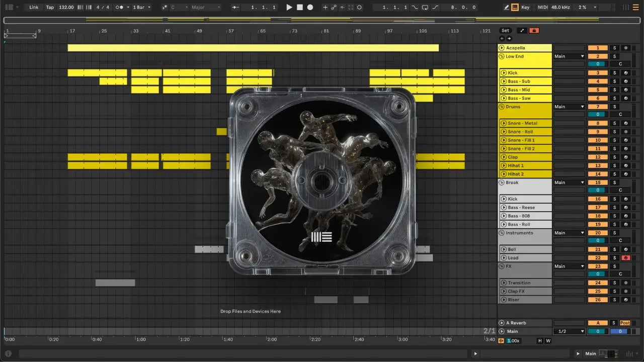Click the Stop button in transport
Viewport: 644px width, 362px height.
[x=300, y=8]
